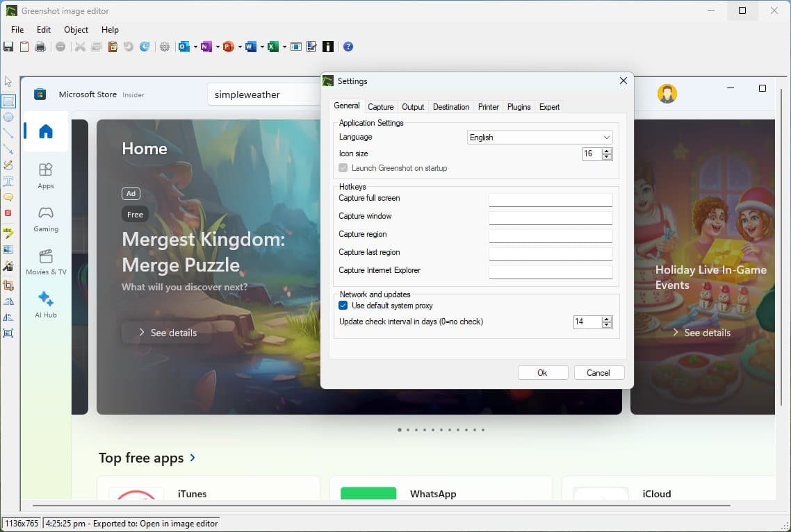Activate the Obfuscate tool
791x532 pixels.
(9, 249)
